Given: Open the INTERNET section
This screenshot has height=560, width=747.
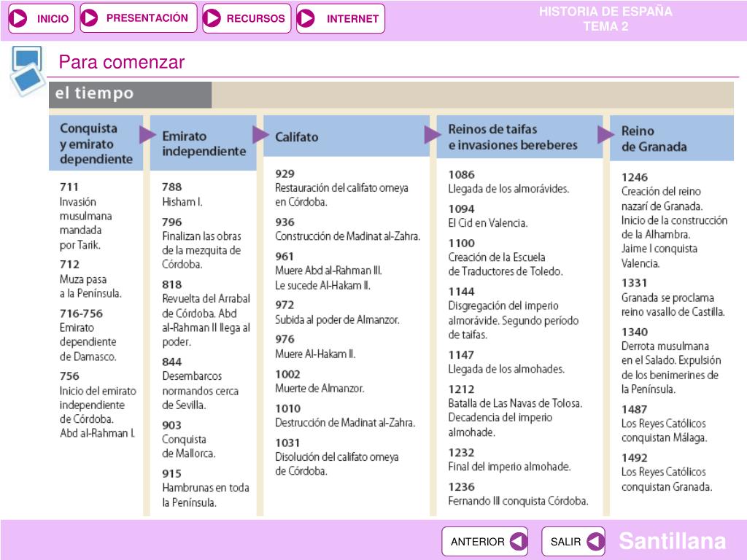Looking at the screenshot, I should click(x=340, y=18).
